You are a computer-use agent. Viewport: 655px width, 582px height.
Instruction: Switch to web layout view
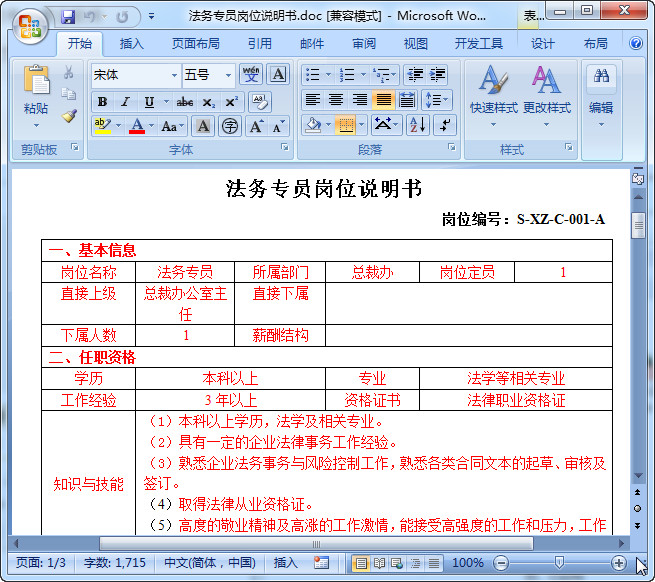[397, 563]
